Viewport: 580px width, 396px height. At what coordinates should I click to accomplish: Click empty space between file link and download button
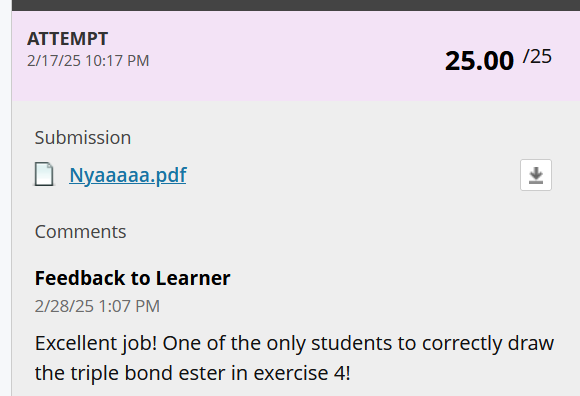[x=351, y=175]
